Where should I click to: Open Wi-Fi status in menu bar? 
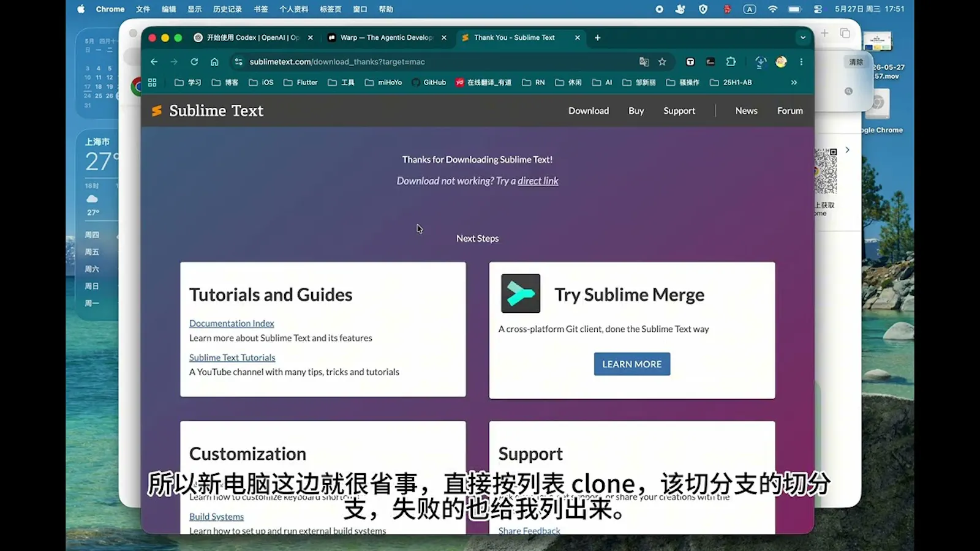772,9
